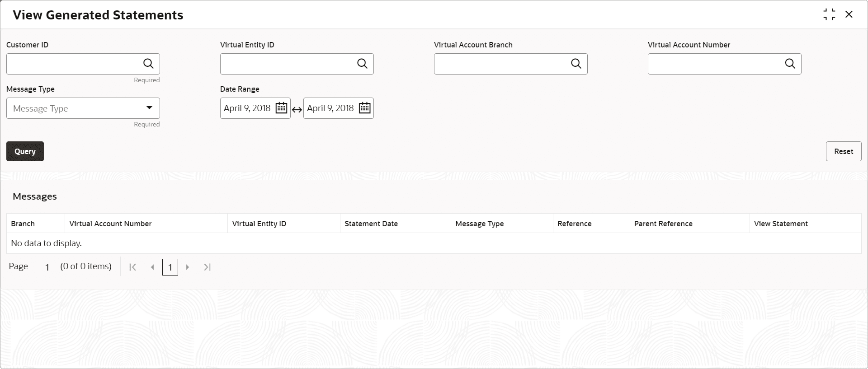
Task: Open the Virtual Account Number search icon
Action: coord(790,64)
